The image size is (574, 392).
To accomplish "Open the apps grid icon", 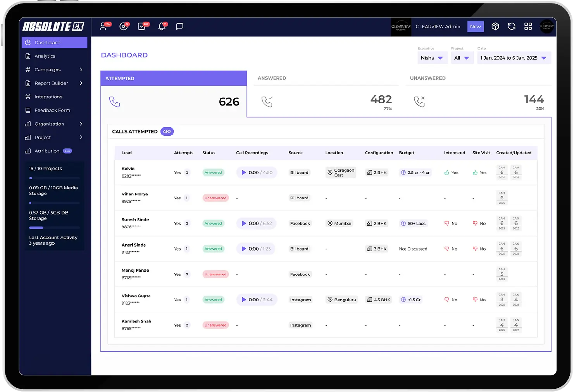I will (528, 26).
